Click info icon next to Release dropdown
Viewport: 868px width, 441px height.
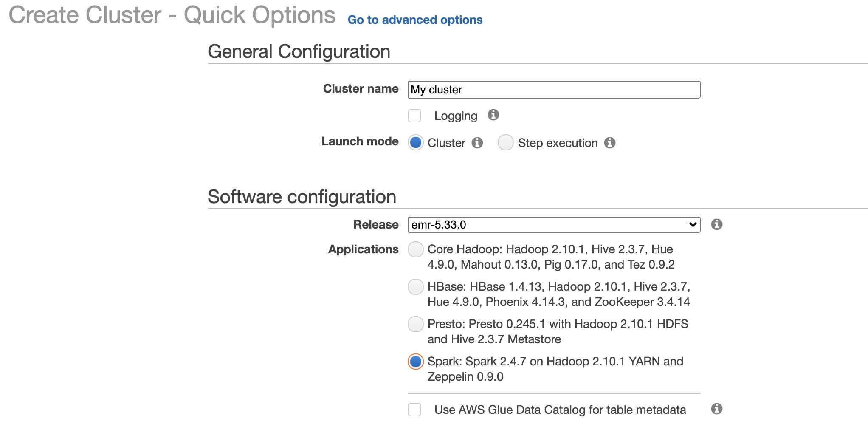717,224
